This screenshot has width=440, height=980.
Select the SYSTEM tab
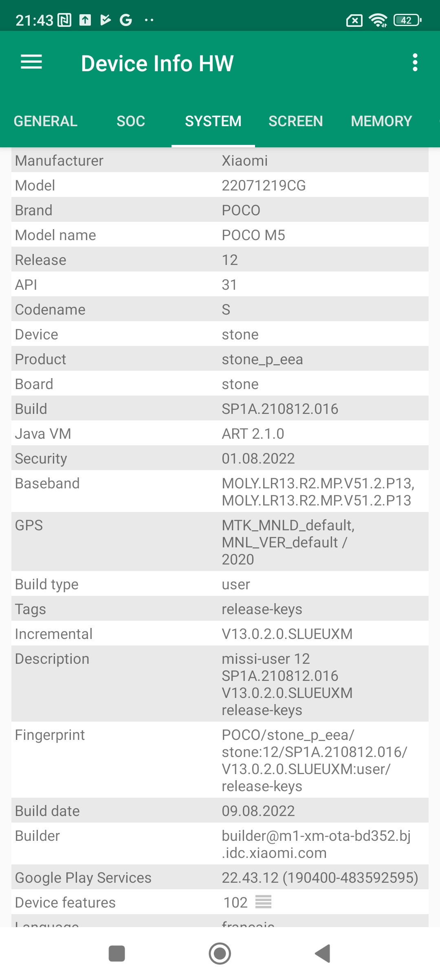coord(213,121)
